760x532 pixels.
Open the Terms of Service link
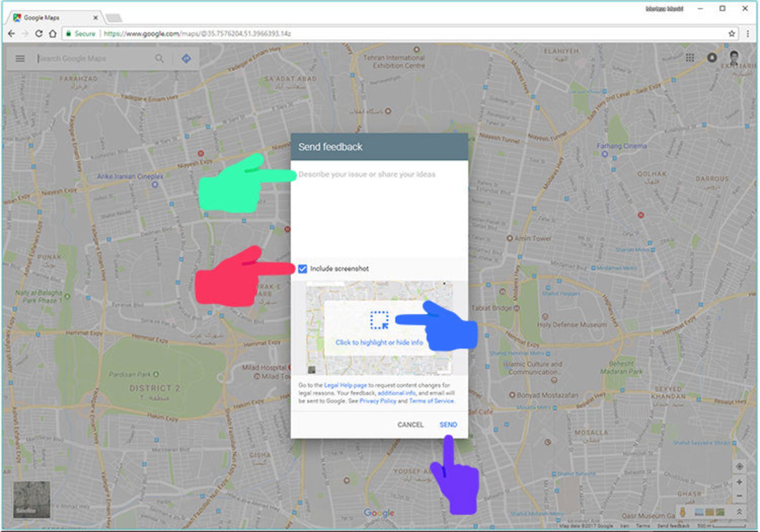[x=431, y=401]
